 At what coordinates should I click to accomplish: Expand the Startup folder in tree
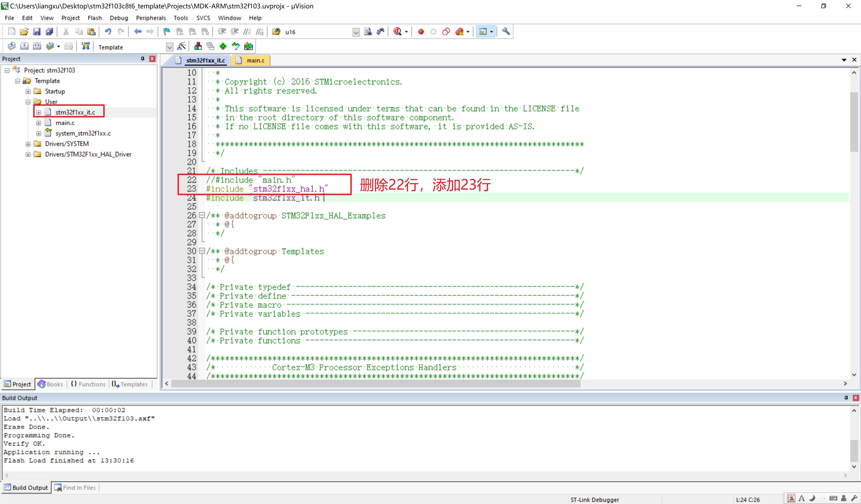[x=28, y=91]
